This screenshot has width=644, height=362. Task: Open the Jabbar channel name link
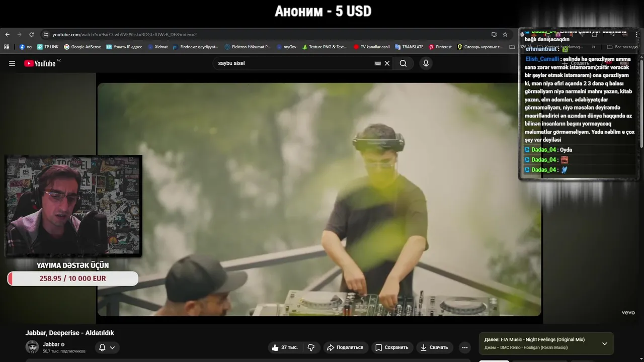(x=51, y=344)
